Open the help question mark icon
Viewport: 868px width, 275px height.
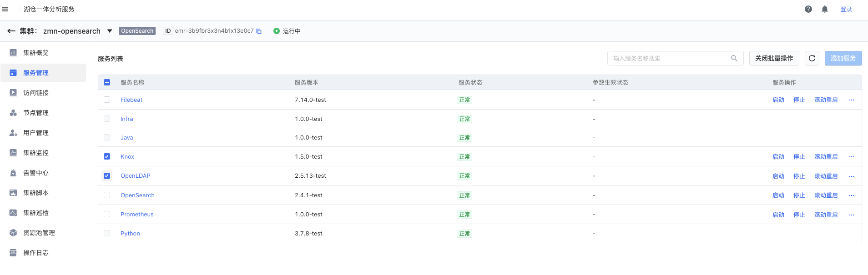pyautogui.click(x=808, y=9)
